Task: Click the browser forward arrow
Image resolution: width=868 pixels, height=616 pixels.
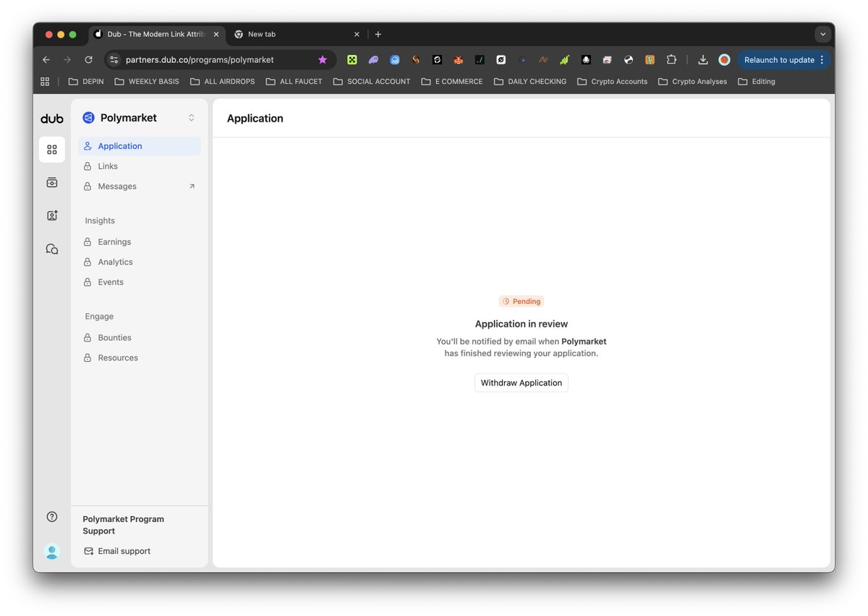Action: click(x=67, y=60)
